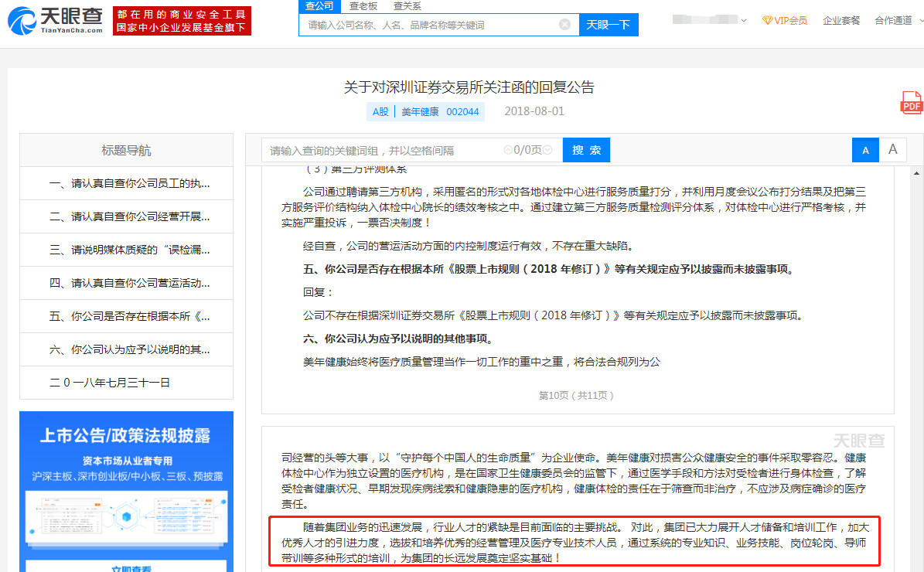The height and width of the screenshot is (572, 924).
Task: Jump to 二0一八年七月三十一日 entry
Action: click(127, 383)
